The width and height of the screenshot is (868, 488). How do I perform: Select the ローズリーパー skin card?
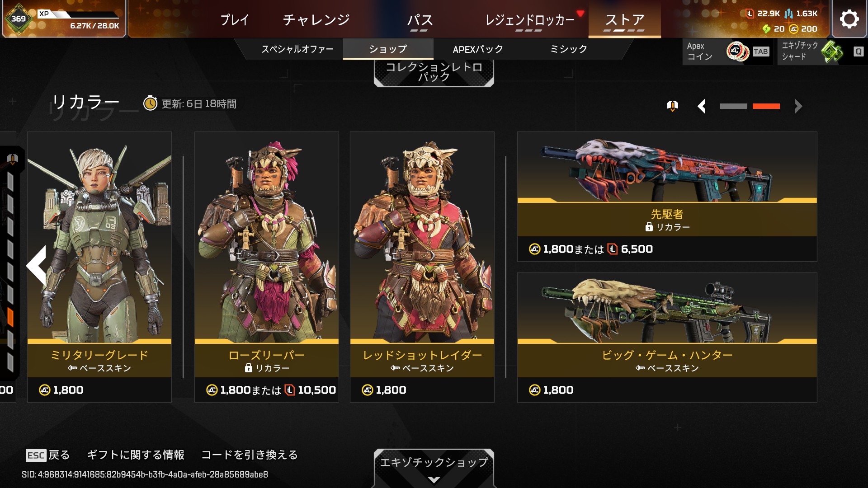point(267,267)
